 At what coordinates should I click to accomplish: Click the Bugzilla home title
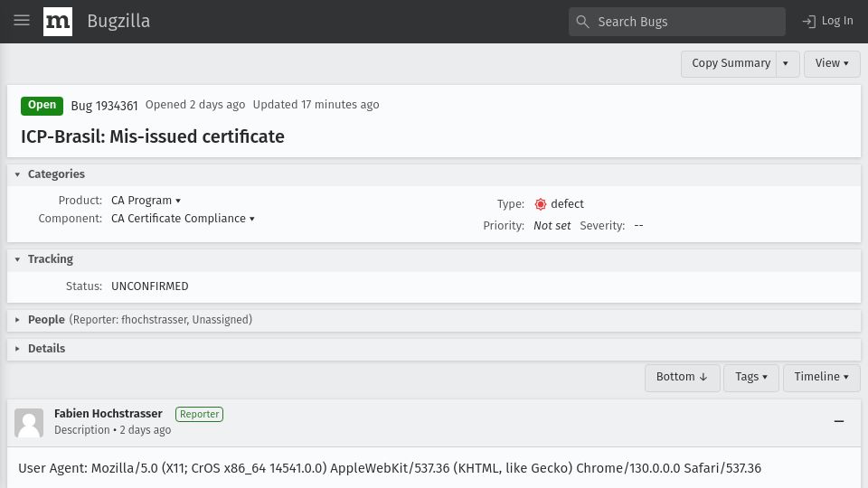tap(118, 21)
